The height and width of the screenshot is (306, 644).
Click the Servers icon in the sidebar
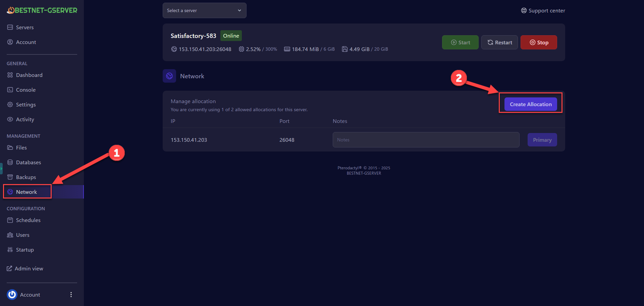coord(10,27)
